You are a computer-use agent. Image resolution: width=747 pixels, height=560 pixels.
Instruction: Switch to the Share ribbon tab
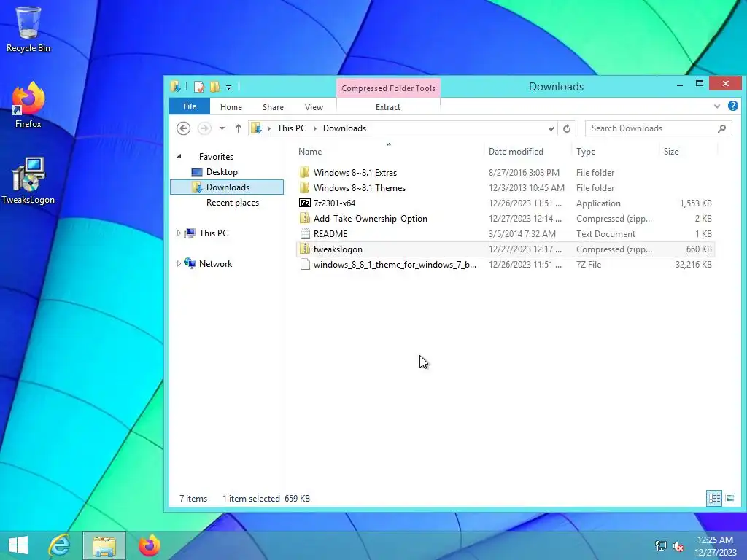coord(273,107)
